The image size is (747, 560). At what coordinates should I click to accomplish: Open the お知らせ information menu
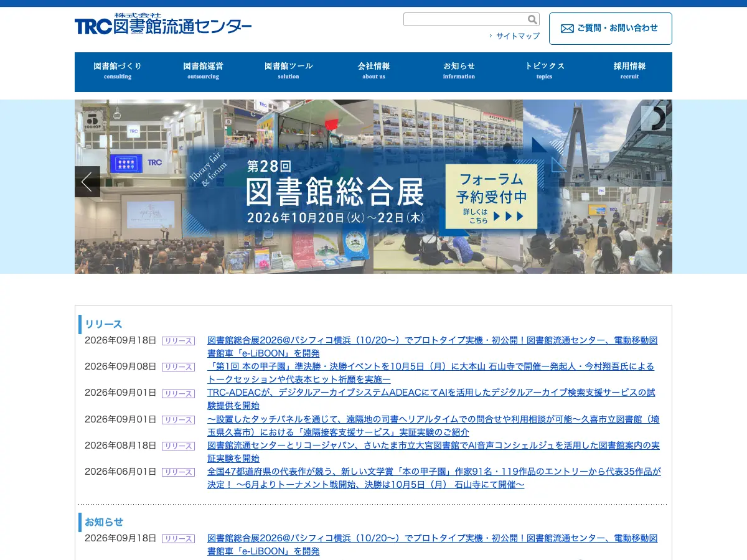[x=459, y=71]
